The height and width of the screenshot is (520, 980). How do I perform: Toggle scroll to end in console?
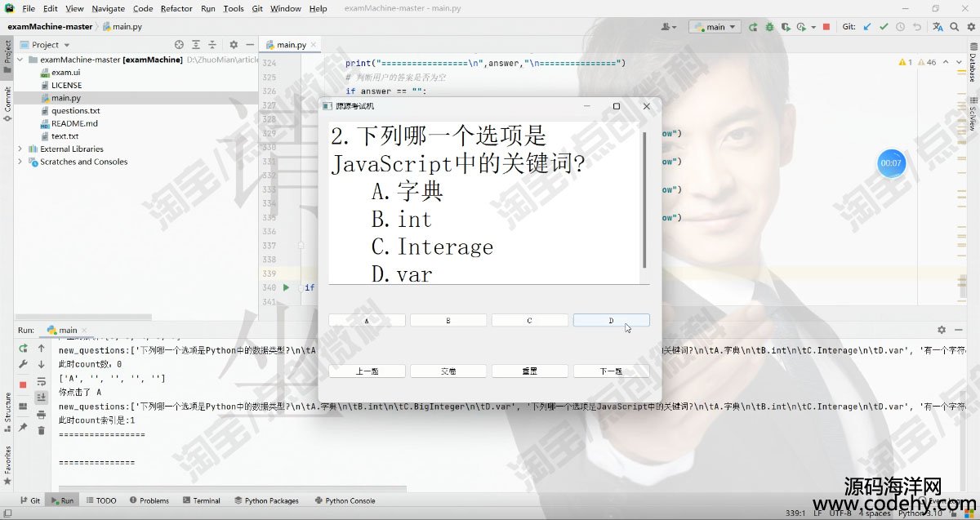(x=42, y=398)
